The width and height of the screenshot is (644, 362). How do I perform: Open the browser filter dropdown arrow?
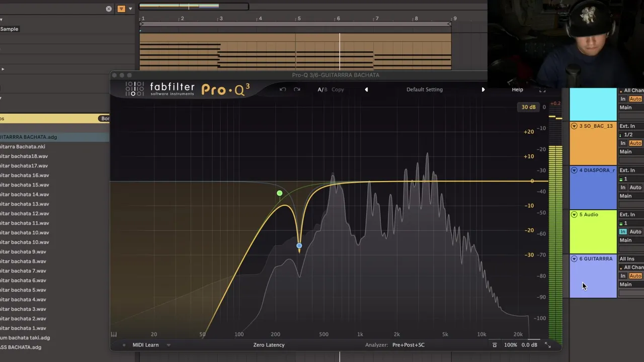[x=130, y=9]
